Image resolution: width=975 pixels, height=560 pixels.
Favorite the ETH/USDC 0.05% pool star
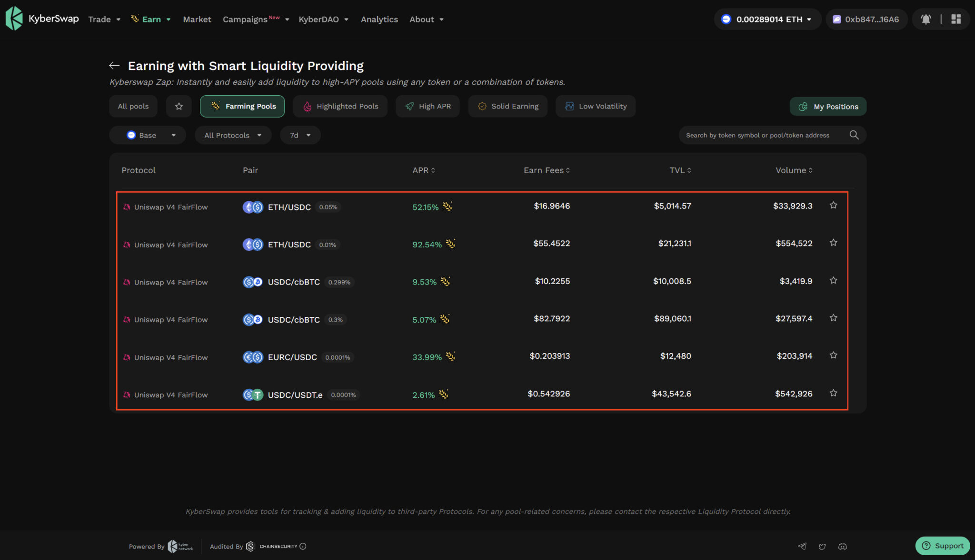[x=833, y=206]
